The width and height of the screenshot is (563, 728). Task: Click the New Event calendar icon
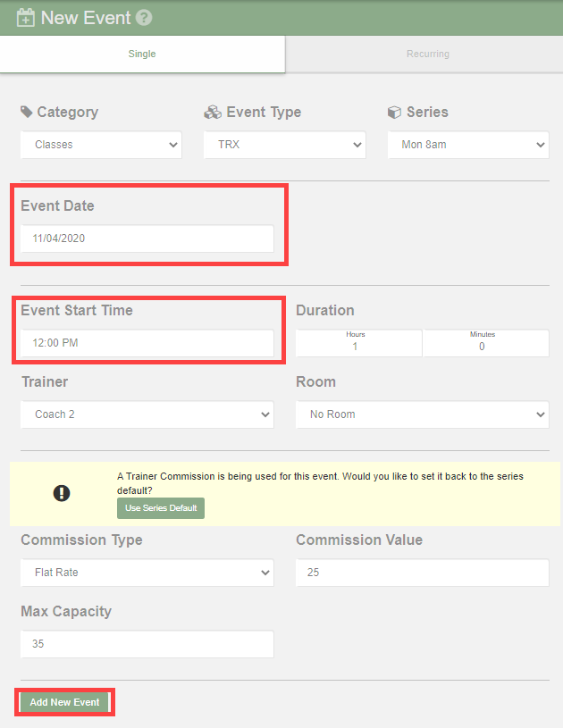pyautogui.click(x=26, y=18)
